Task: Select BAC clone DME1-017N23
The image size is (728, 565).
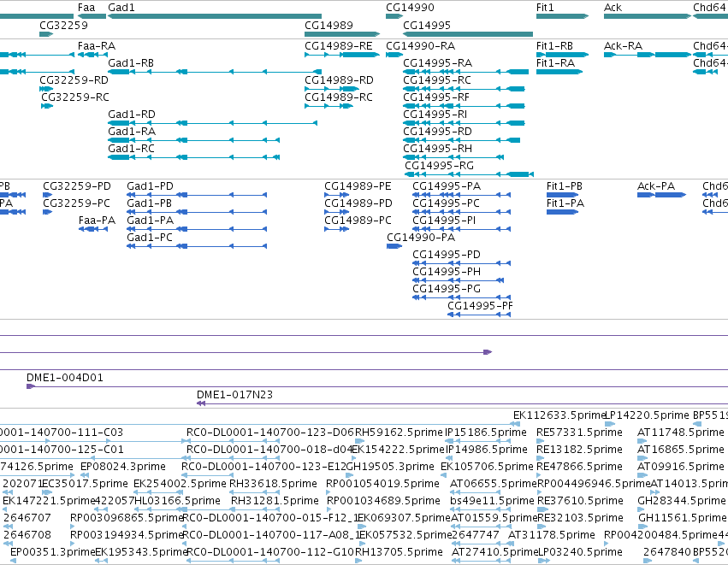Action: click(462, 403)
